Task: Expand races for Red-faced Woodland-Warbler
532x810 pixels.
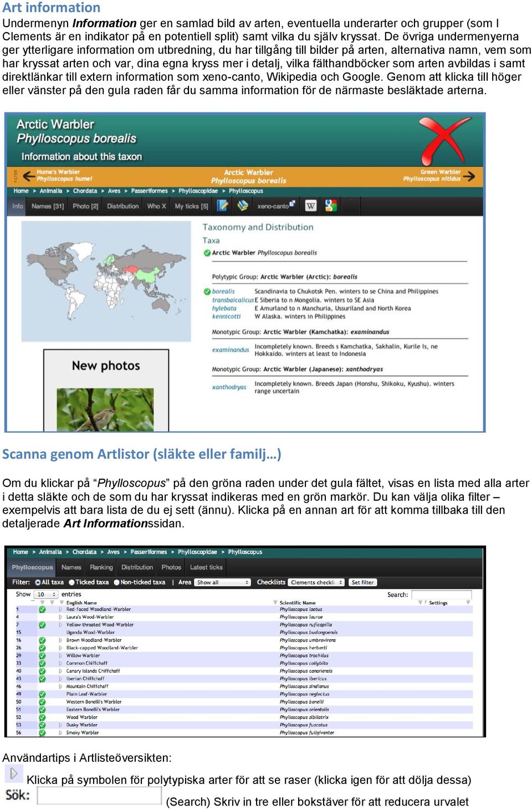Action: coord(60,609)
